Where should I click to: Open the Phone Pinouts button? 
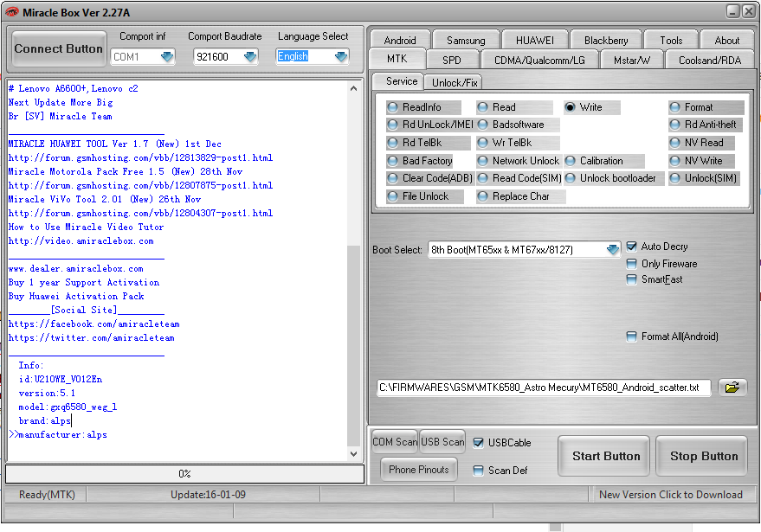coord(419,470)
